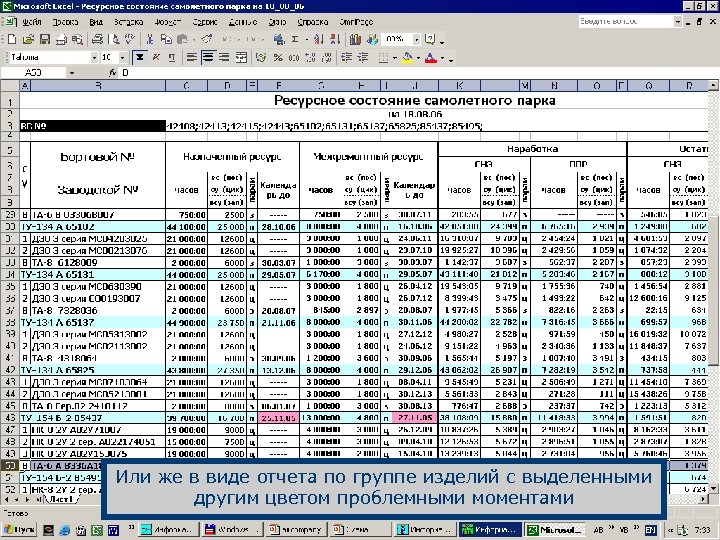Image resolution: width=720 pixels, height=540 pixels.
Task: Click the Copy icon
Action: [166, 39]
